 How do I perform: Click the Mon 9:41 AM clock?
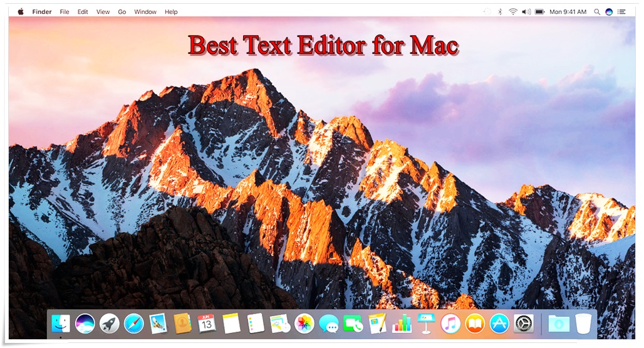568,12
